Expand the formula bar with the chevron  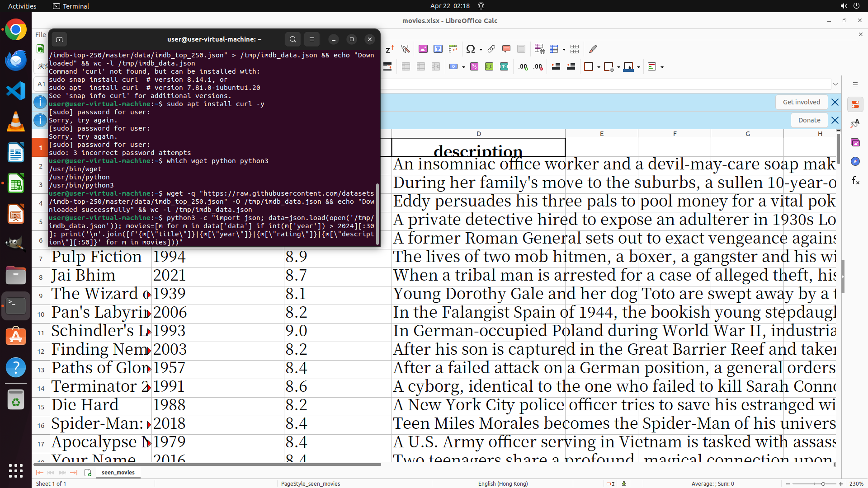point(835,84)
